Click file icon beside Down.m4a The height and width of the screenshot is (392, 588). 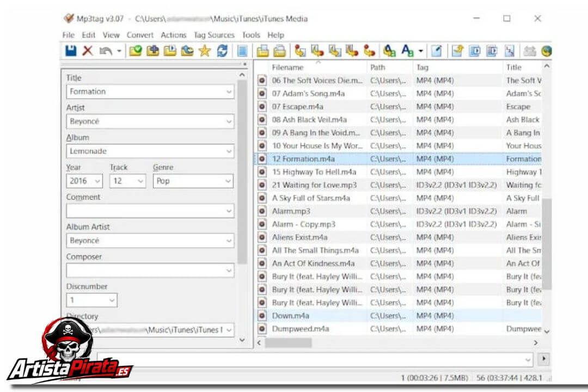point(262,315)
